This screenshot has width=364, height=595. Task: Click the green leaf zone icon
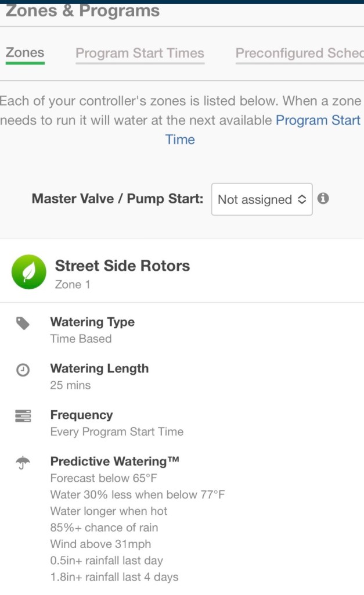[28, 272]
